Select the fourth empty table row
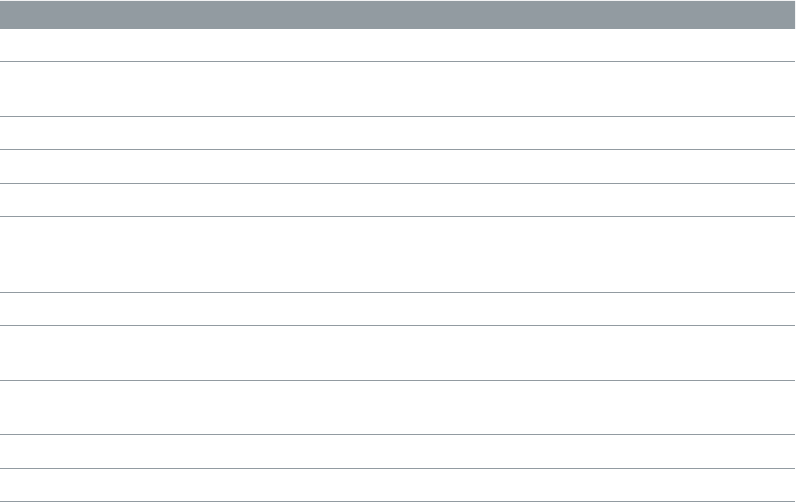This screenshot has height=502, width=796. pos(398,167)
